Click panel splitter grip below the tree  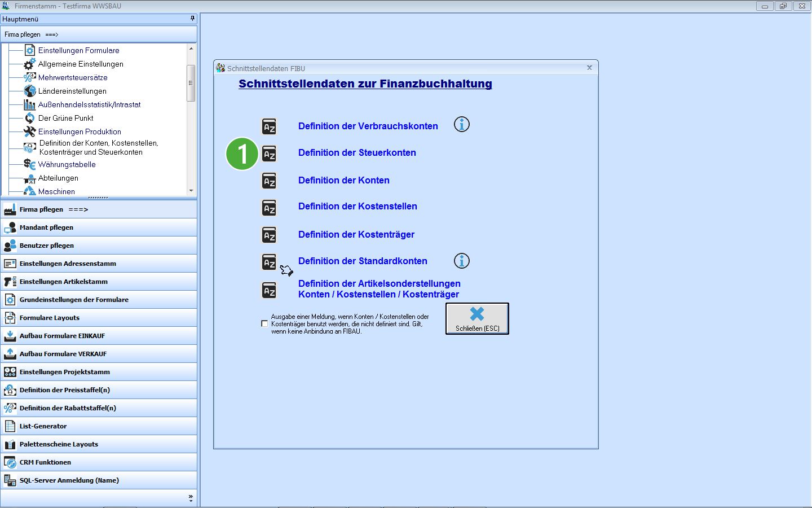coord(98,198)
